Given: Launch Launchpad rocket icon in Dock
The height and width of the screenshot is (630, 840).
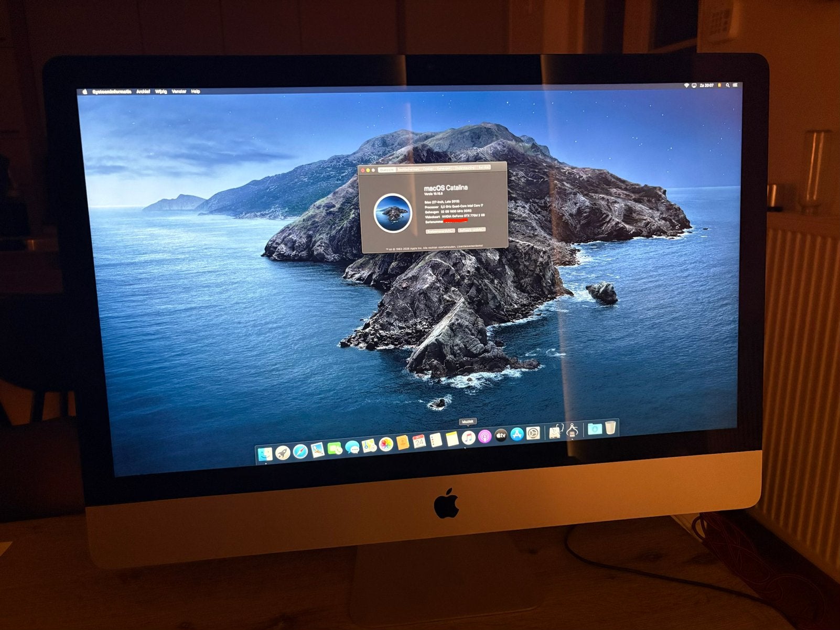Looking at the screenshot, I should pos(283,452).
